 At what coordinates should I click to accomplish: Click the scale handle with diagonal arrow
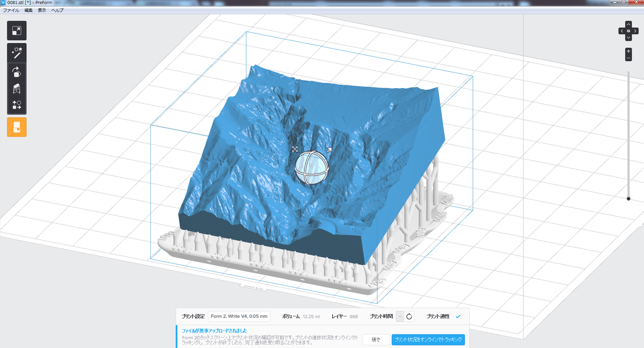pos(329,150)
